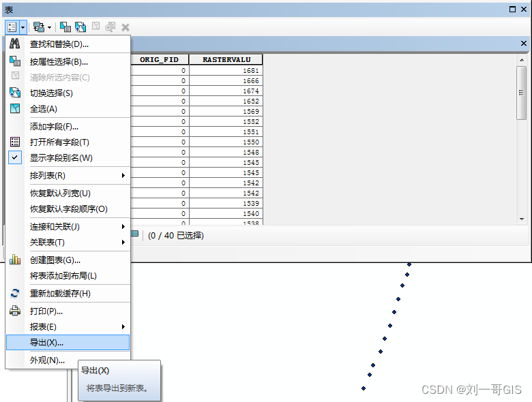This screenshot has height=402, width=532.
Task: Click scrollbar down arrow in table
Action: [522, 219]
